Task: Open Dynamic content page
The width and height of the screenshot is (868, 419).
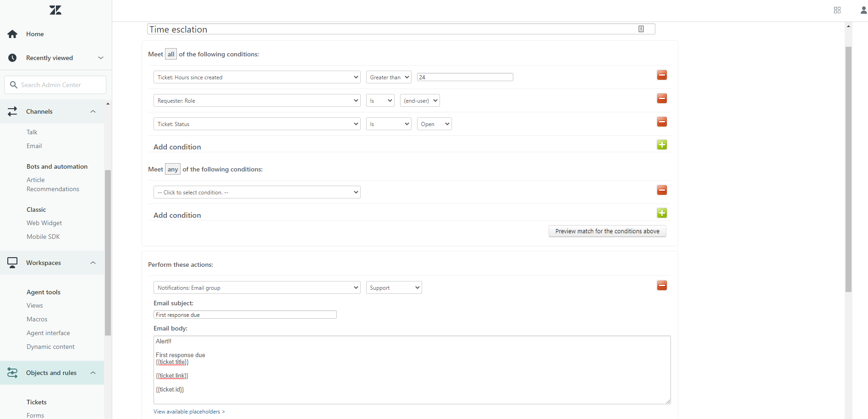Action: click(50, 347)
